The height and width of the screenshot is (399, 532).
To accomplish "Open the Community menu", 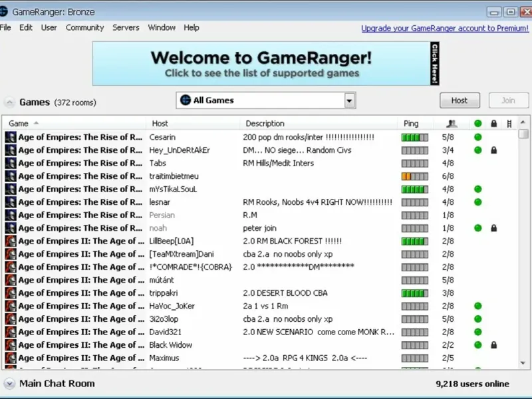I will pyautogui.click(x=85, y=27).
